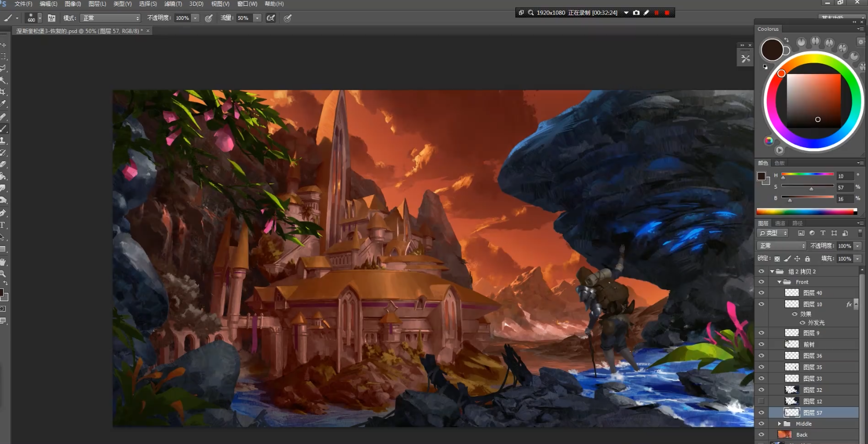Expand the Middle group
This screenshot has height=444, width=868.
click(779, 424)
